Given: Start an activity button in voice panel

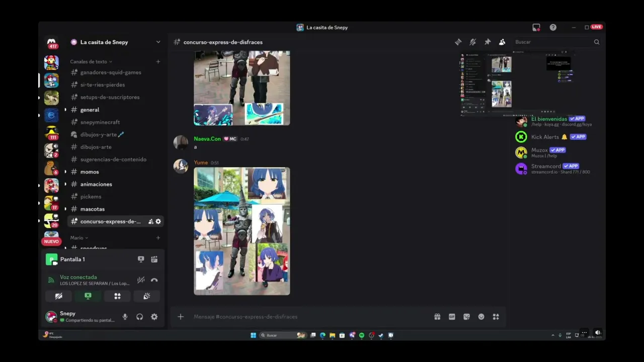Looking at the screenshot, I should [x=117, y=296].
